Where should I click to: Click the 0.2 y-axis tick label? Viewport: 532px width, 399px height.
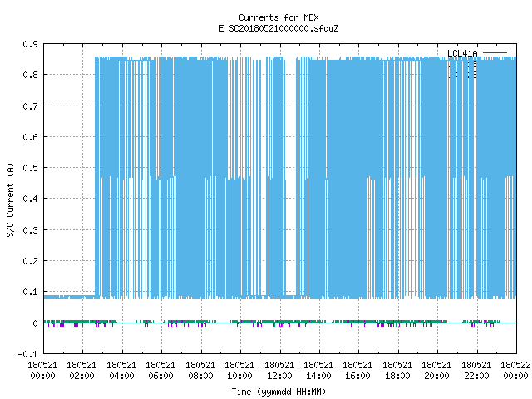30,261
